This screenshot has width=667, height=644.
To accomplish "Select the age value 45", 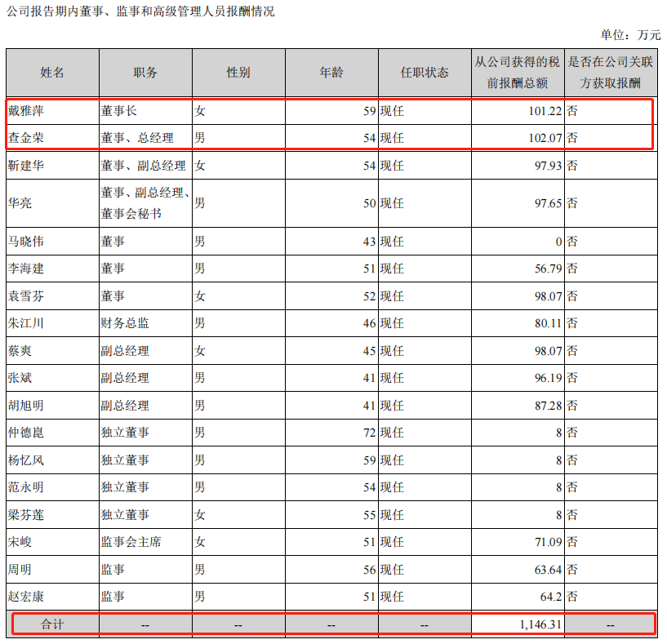I will [369, 351].
